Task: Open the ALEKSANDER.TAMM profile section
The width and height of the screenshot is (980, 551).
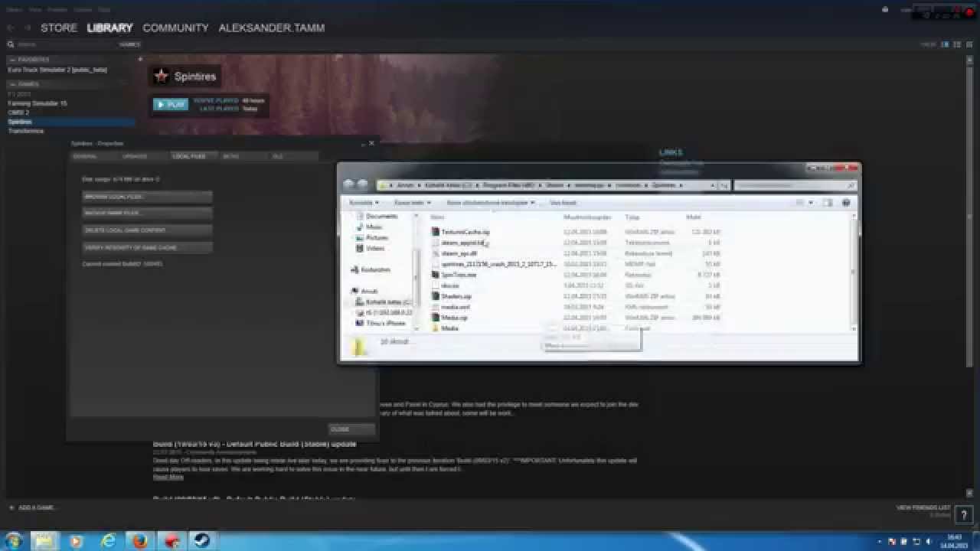Action: [272, 28]
